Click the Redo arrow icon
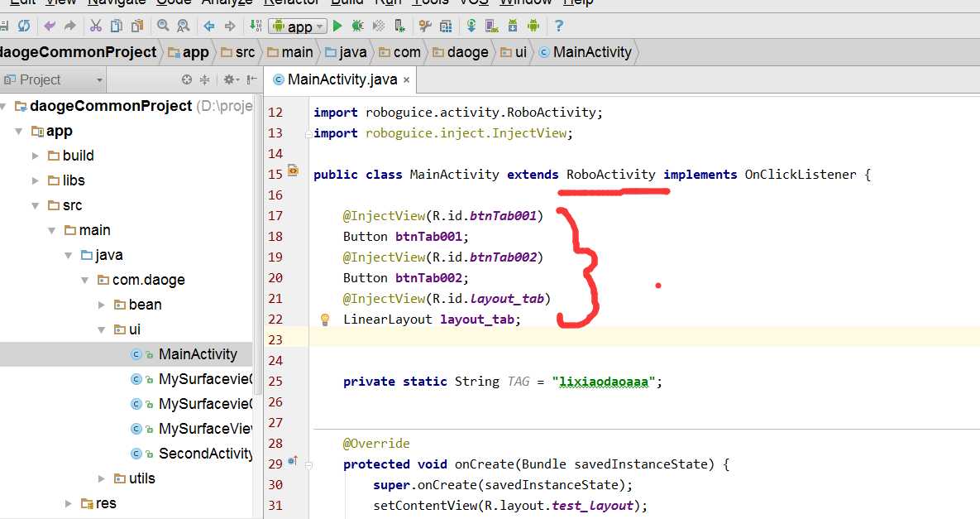 pos(70,26)
